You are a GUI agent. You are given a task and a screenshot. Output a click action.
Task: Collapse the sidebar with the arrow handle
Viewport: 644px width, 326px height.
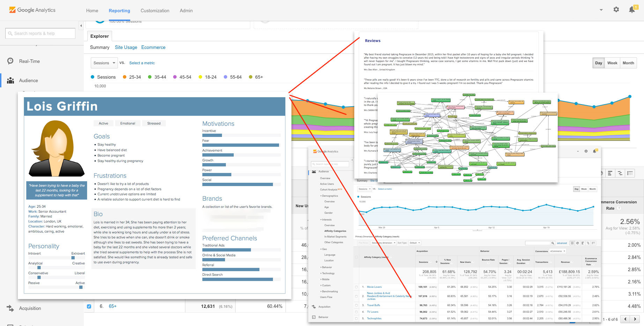pos(81,26)
